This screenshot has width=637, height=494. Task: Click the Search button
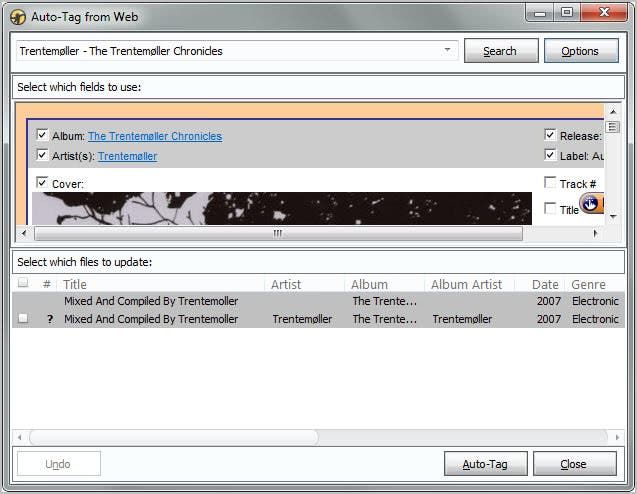[x=501, y=51]
